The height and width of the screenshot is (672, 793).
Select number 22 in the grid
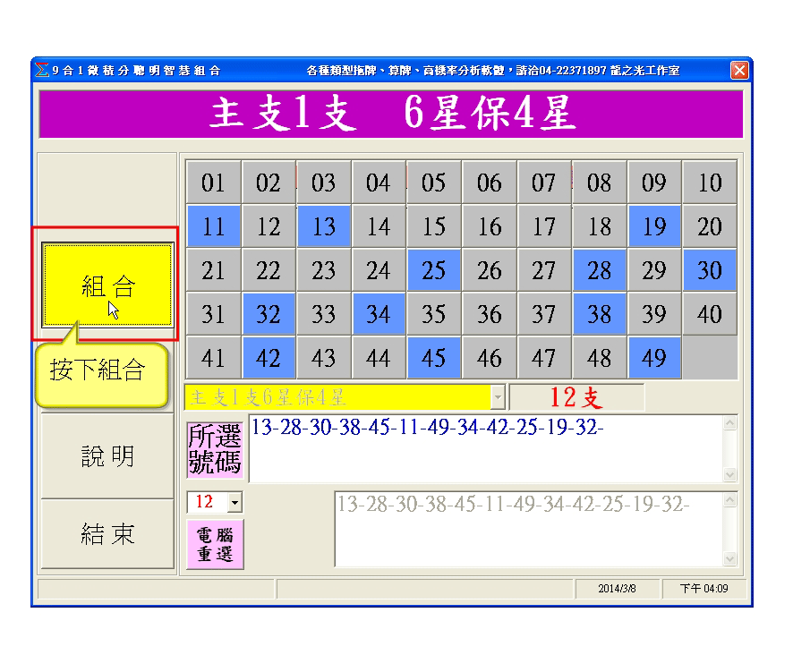click(x=269, y=270)
